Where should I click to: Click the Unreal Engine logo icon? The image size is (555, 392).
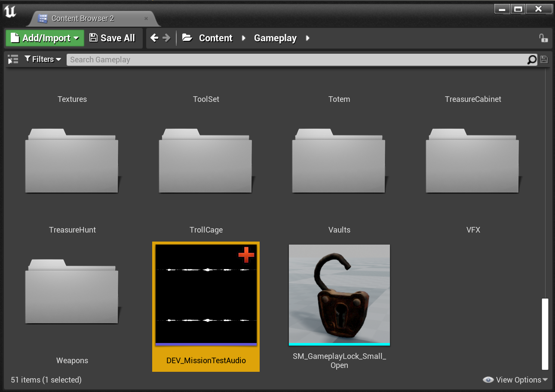click(x=10, y=12)
